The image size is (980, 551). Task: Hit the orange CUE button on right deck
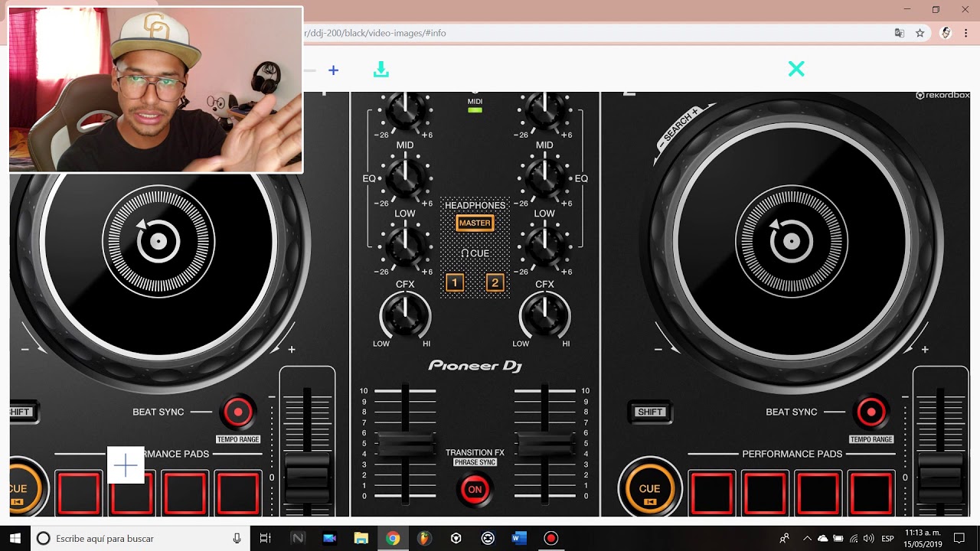(x=649, y=488)
